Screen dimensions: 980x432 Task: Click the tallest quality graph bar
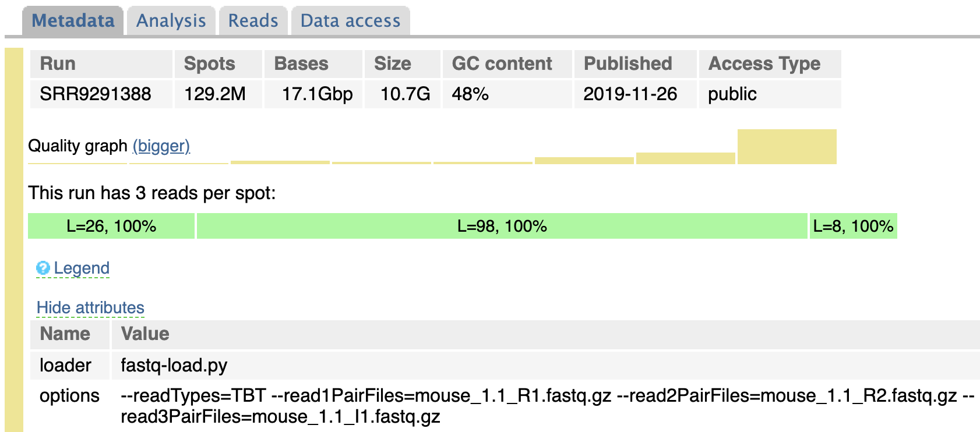point(787,147)
